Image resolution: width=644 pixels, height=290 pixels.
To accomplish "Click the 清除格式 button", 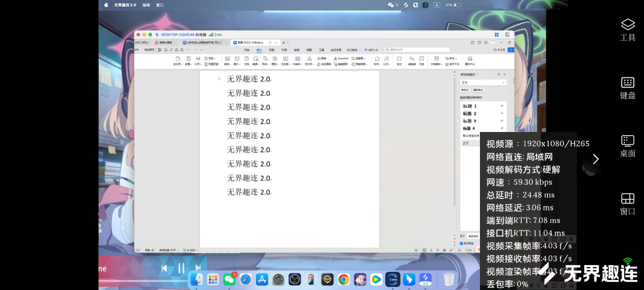I will click(x=477, y=90).
